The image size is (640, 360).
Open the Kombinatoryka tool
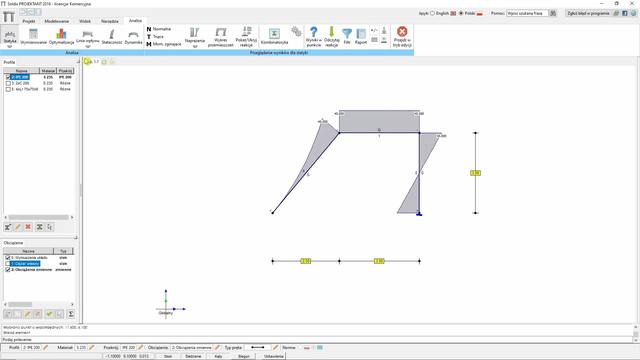click(x=274, y=36)
